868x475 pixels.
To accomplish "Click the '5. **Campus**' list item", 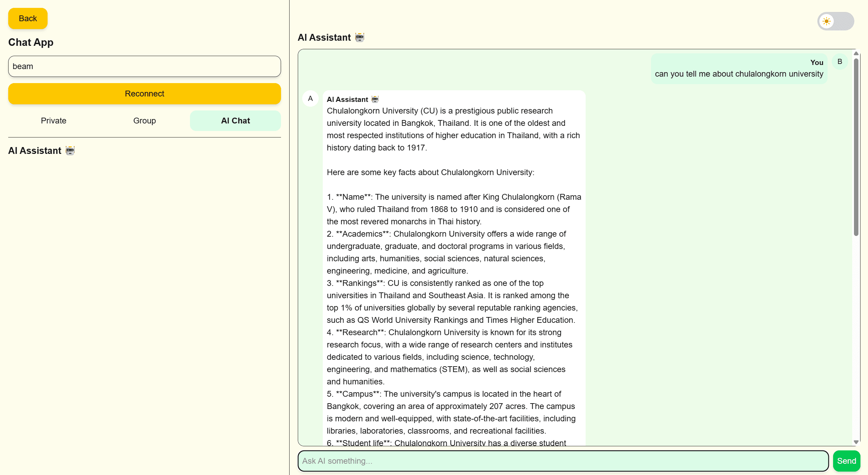I will [x=451, y=412].
